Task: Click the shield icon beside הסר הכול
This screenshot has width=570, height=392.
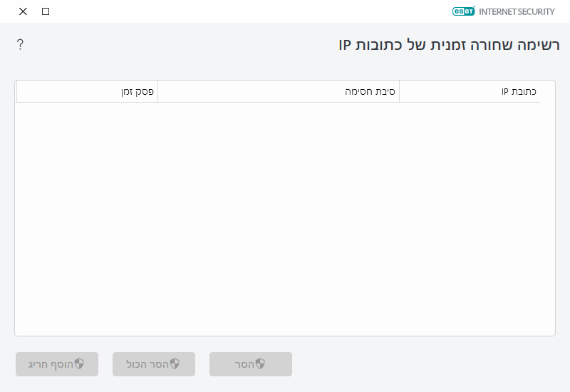Action: tap(175, 364)
